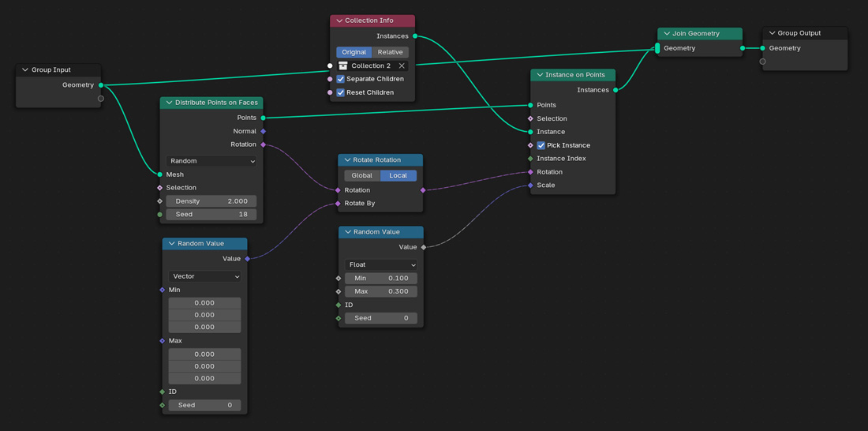868x431 pixels.
Task: Click the Value output socket of Float Random Value
Action: tap(424, 247)
